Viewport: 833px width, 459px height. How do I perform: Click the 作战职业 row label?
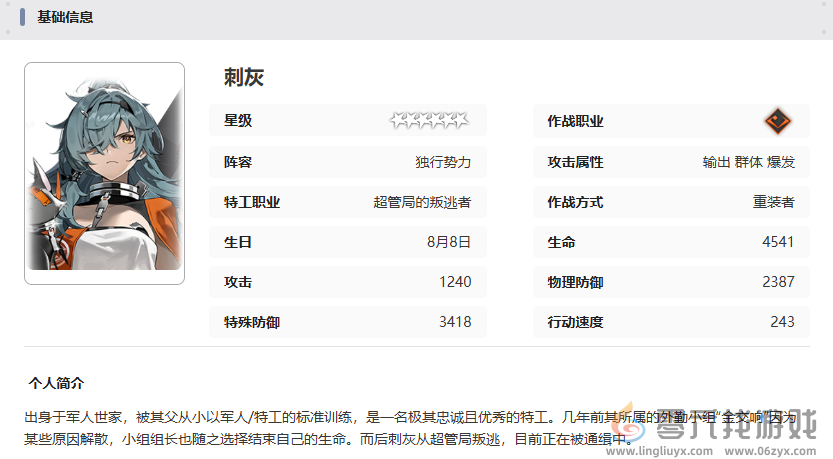click(x=575, y=122)
